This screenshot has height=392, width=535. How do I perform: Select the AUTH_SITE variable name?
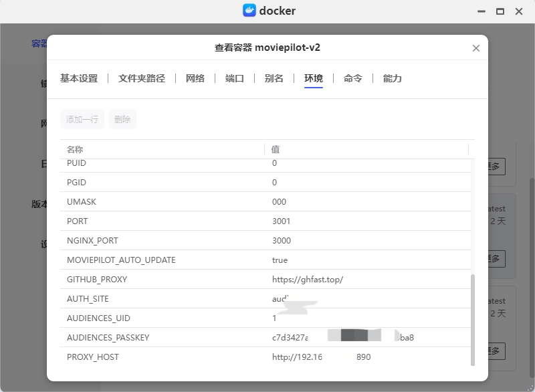pos(88,299)
